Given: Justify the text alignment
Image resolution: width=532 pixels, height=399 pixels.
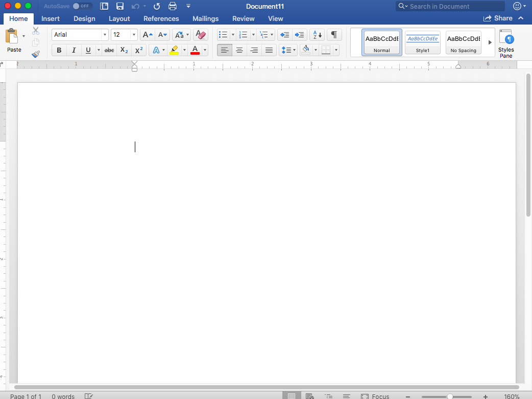Looking at the screenshot, I should coord(269,50).
